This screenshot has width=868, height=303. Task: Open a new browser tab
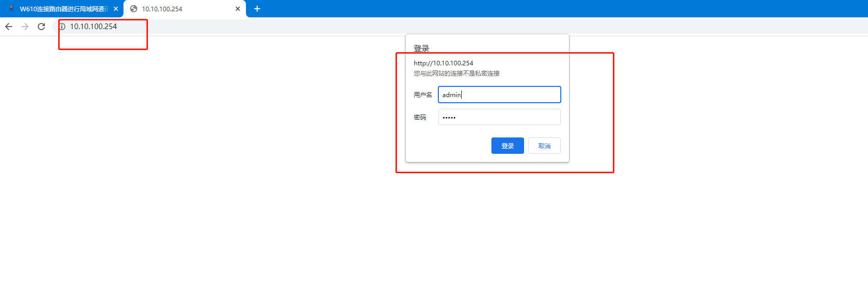pos(257,9)
